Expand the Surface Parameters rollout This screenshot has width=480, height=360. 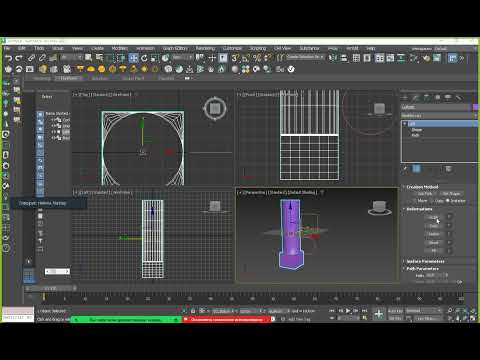click(425, 261)
